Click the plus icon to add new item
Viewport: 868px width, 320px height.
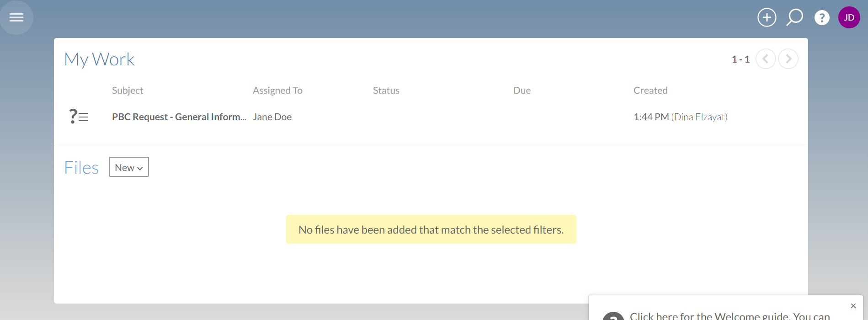coord(767,18)
